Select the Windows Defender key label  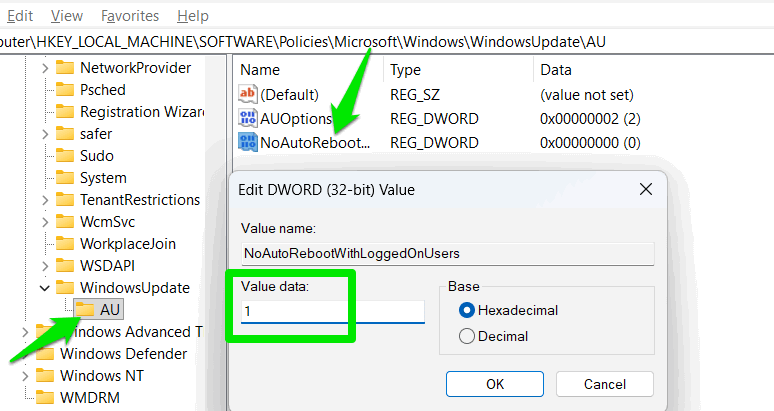point(123,354)
